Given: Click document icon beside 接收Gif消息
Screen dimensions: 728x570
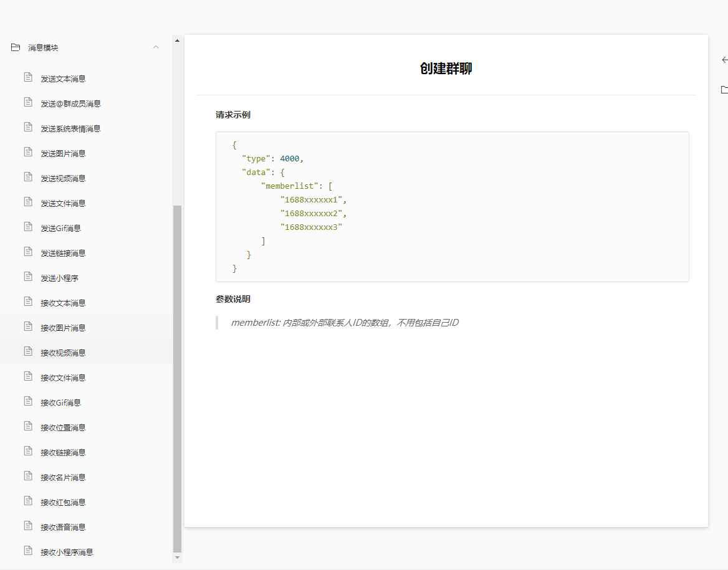Looking at the screenshot, I should pyautogui.click(x=28, y=401).
